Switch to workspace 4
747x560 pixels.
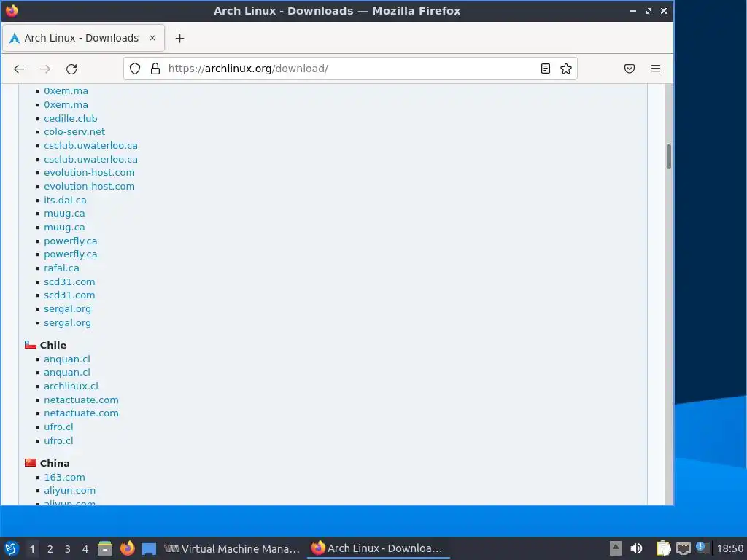85,549
